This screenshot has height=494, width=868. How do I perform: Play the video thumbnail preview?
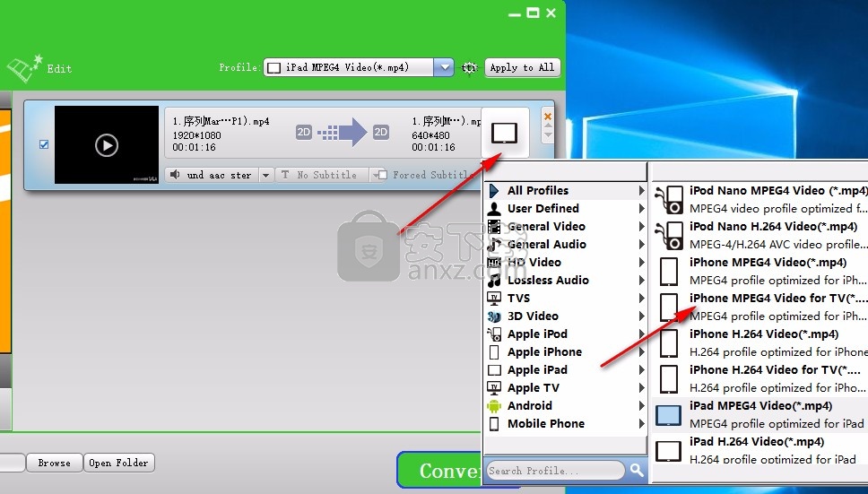(107, 145)
